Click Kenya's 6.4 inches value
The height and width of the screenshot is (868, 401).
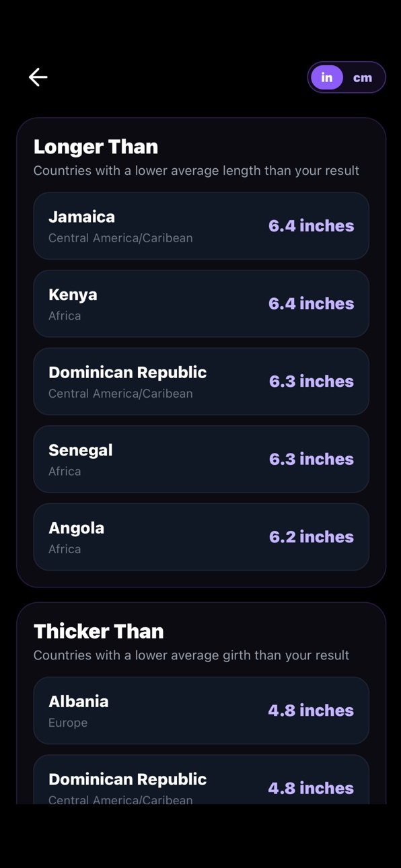pyautogui.click(x=311, y=303)
